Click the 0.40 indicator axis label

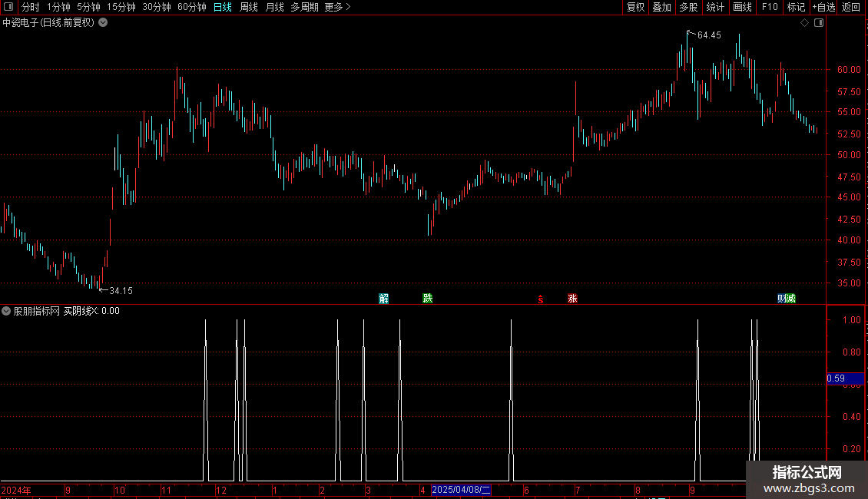851,417
